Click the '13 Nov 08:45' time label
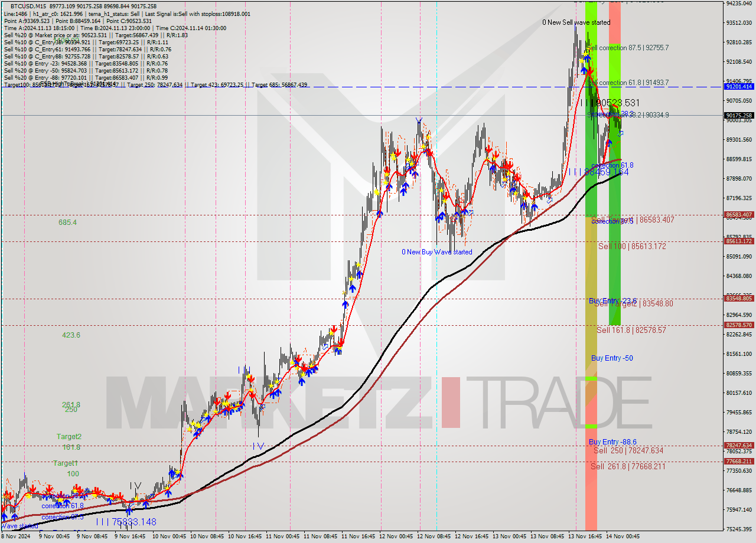756x543 pixels. click(547, 537)
